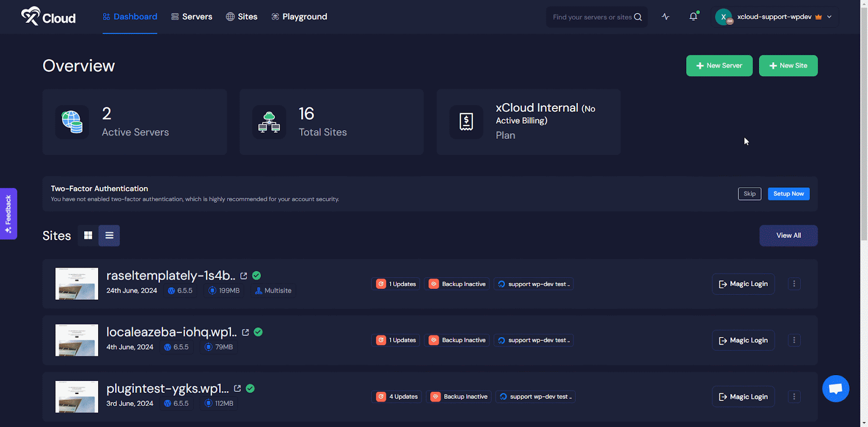Open more options for raseltemplately-1s4b row

[x=794, y=284]
